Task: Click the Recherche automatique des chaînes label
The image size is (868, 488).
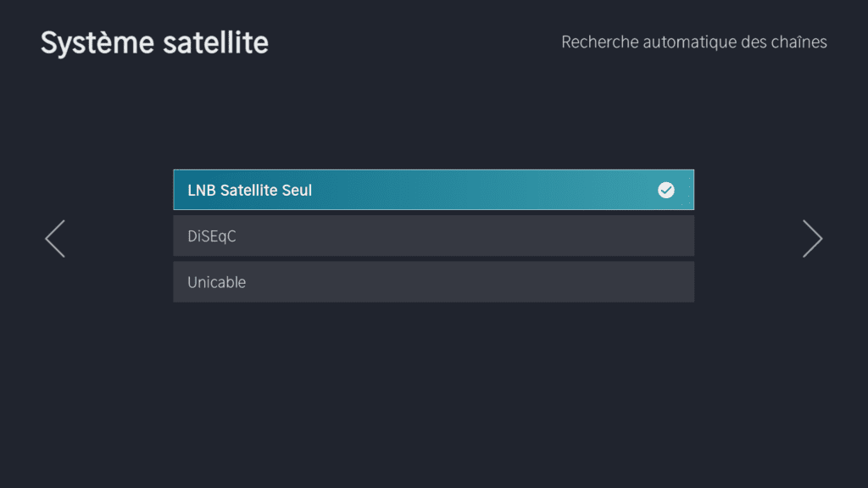Action: point(694,42)
